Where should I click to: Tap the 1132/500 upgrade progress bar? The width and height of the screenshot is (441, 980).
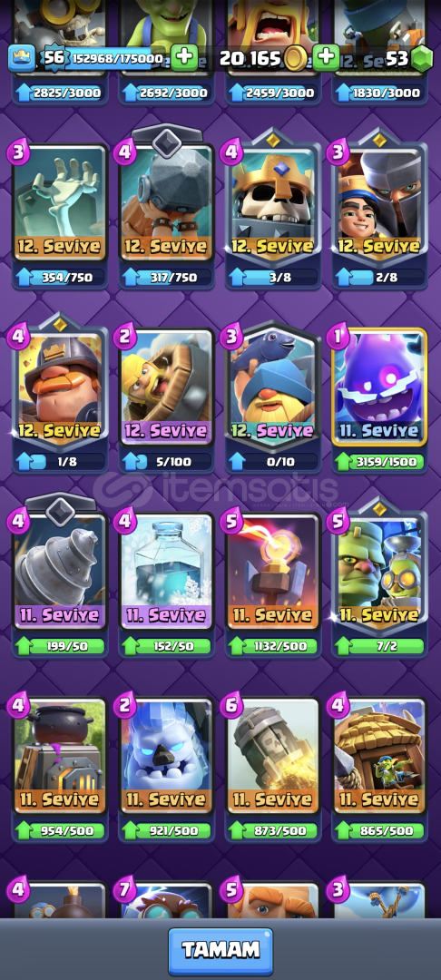pyautogui.click(x=273, y=646)
